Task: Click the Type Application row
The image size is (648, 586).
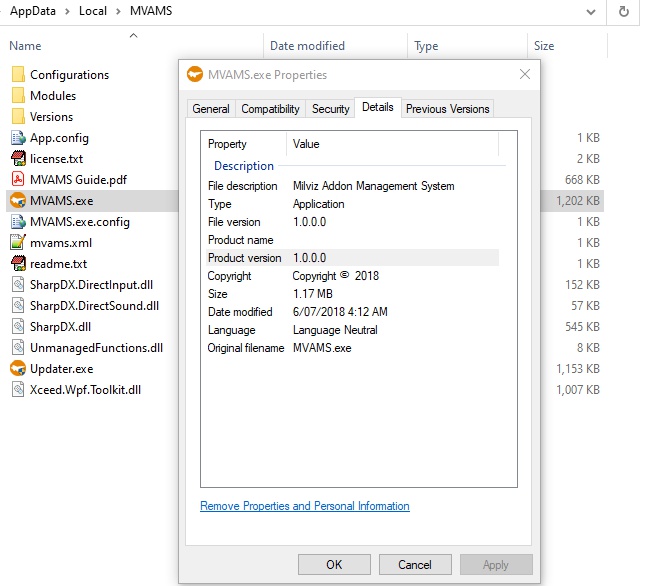Action: click(353, 204)
